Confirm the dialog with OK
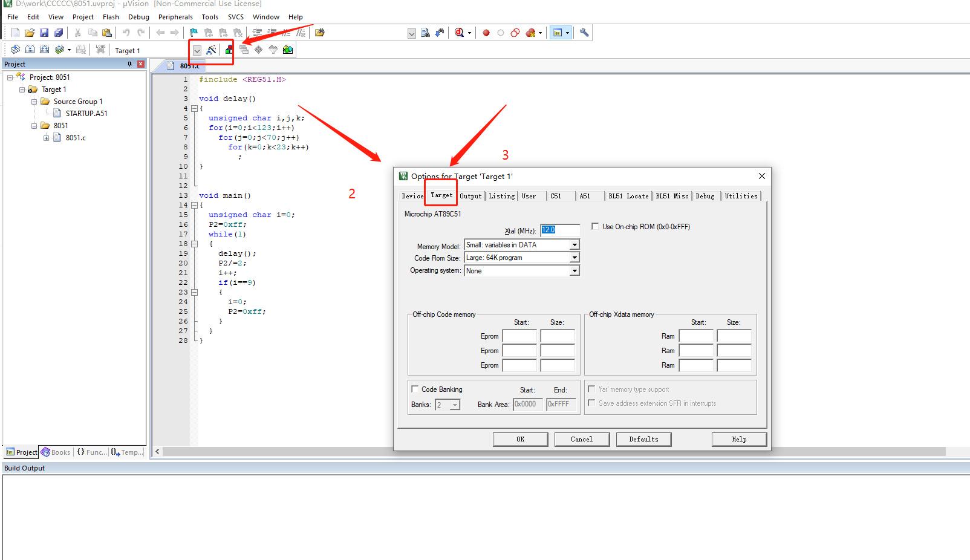This screenshot has height=560, width=970. click(x=520, y=439)
